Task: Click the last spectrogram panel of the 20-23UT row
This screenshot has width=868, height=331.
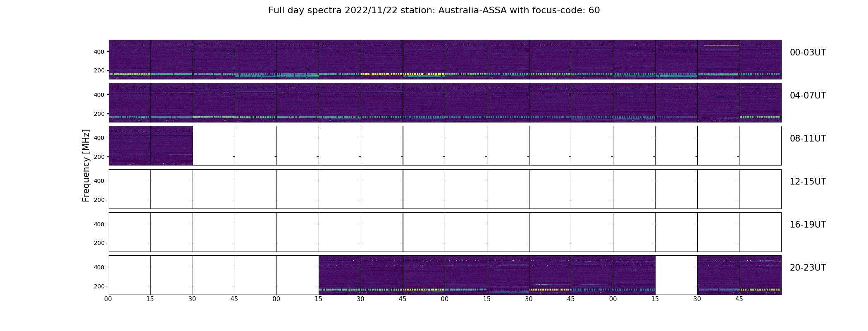Action: coord(760,275)
